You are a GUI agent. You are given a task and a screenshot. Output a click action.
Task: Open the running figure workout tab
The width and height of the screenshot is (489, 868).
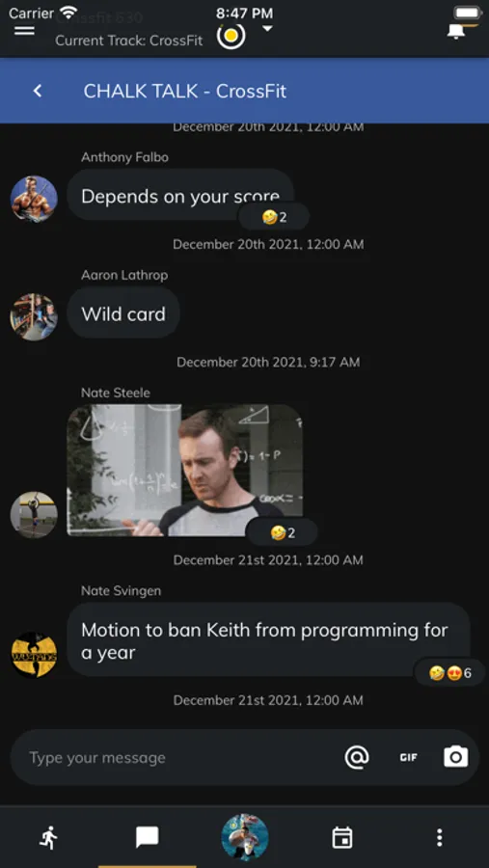point(49,837)
